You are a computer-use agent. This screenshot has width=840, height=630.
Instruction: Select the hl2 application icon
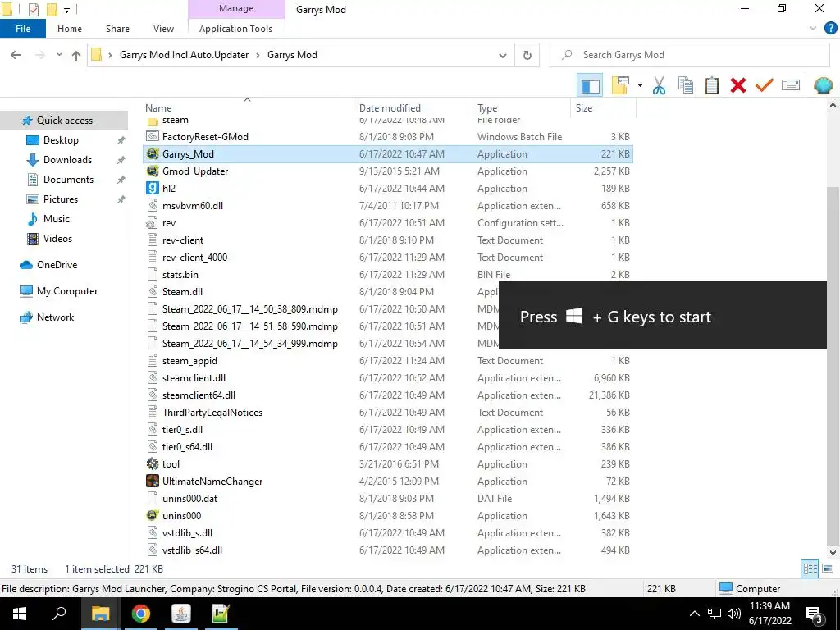[153, 189]
